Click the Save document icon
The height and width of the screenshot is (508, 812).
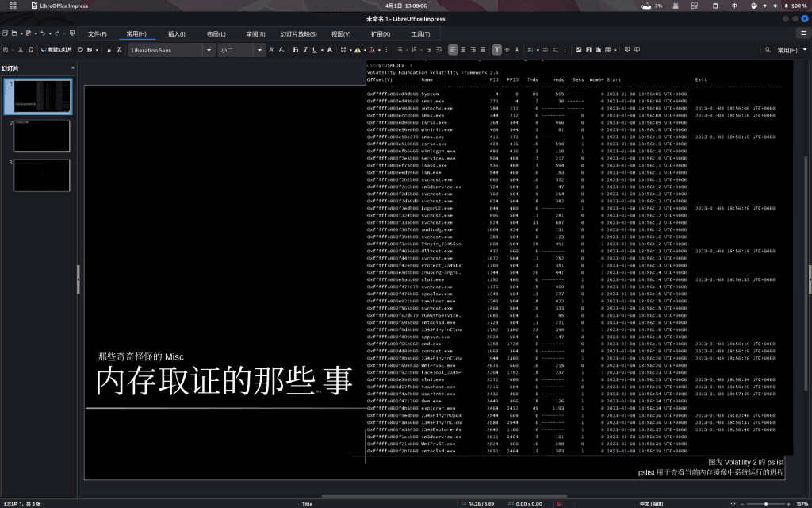(28, 33)
